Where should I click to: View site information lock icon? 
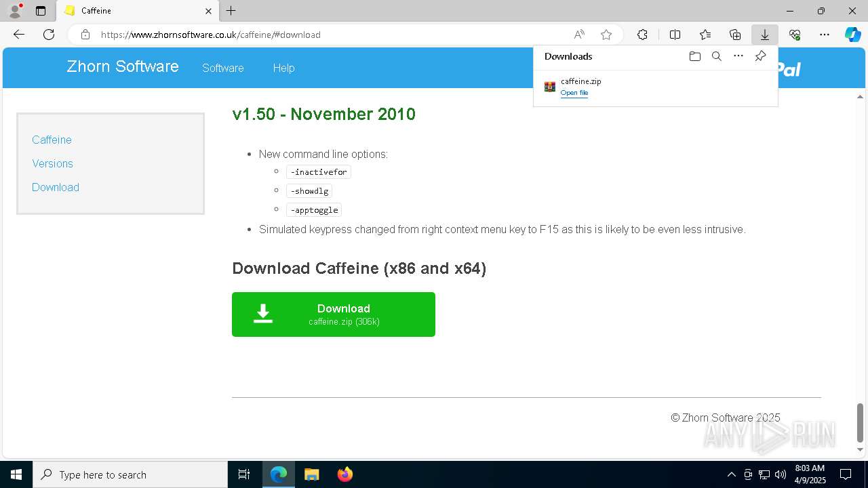(85, 35)
